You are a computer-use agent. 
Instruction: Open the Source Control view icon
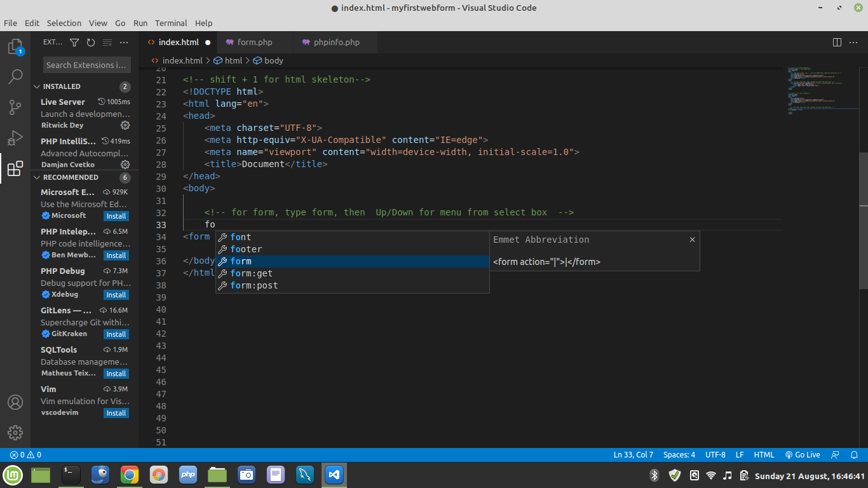point(15,107)
